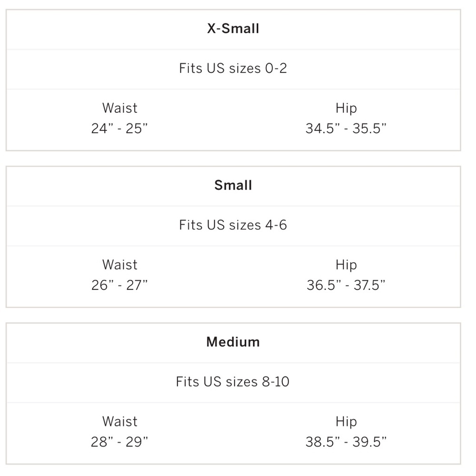Select waist measurement 26" - 27"
Screen dimensions: 476x476
pyautogui.click(x=119, y=285)
